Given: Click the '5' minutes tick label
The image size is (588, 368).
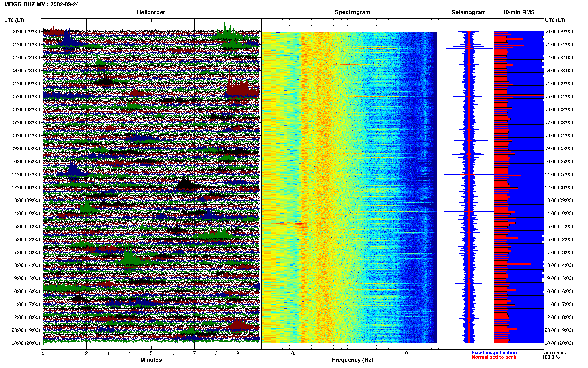Looking at the screenshot, I should (151, 353).
